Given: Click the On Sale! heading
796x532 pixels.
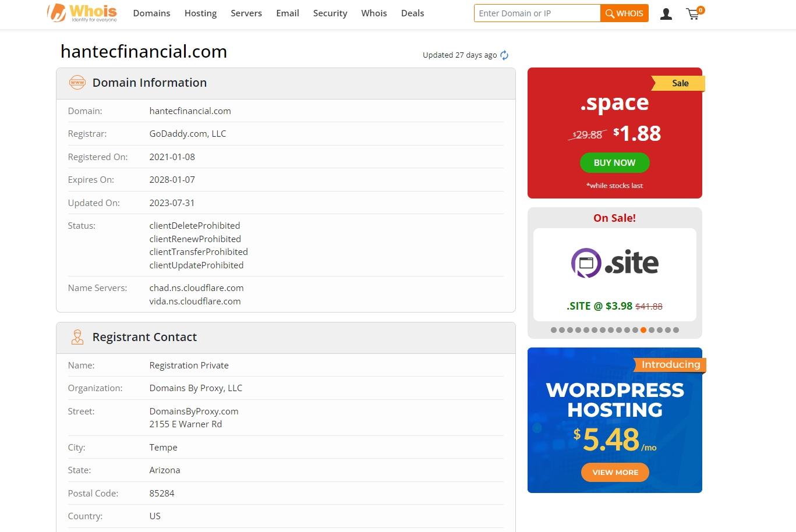Looking at the screenshot, I should coord(614,218).
